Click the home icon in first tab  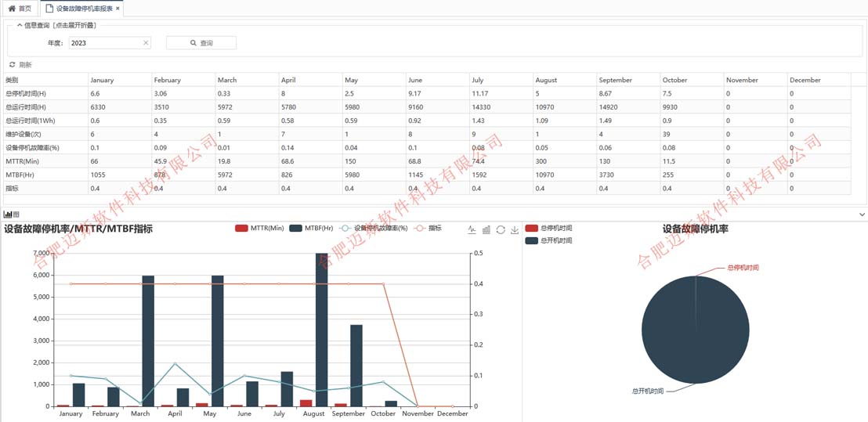tap(12, 9)
